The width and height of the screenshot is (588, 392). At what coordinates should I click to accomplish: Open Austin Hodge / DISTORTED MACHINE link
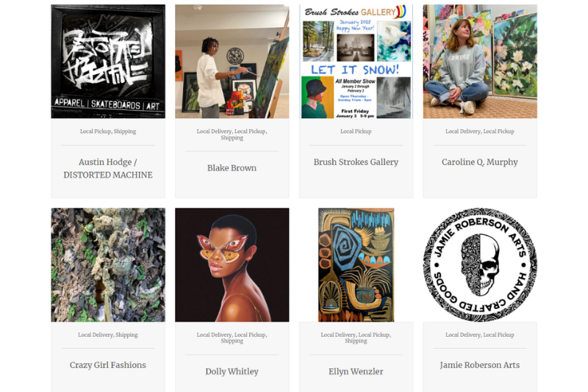(x=108, y=169)
